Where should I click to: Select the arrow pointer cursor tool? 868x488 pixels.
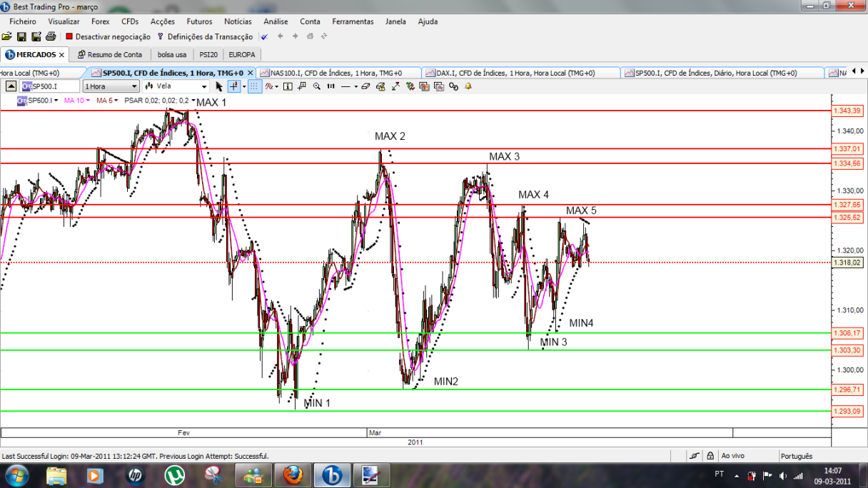coord(219,86)
